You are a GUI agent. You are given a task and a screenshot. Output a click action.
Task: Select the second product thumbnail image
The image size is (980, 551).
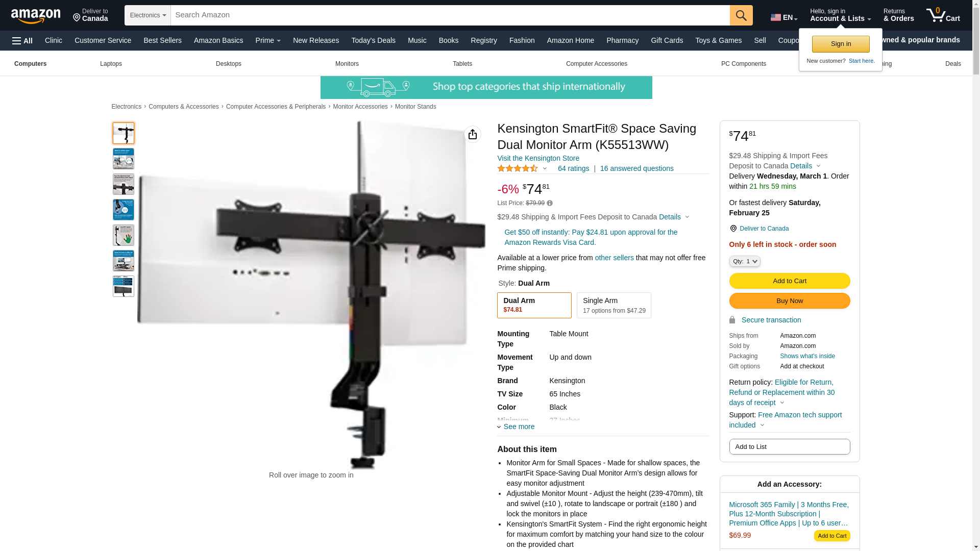124,159
